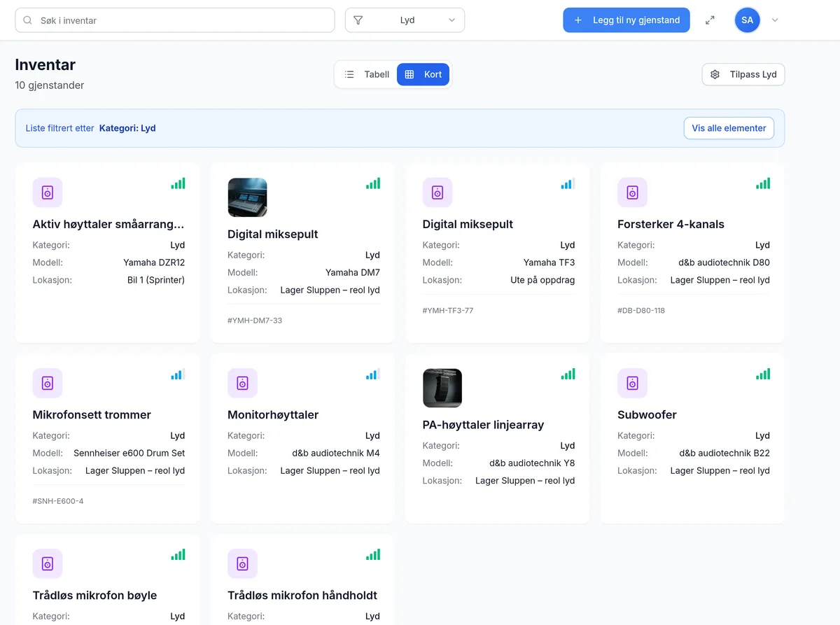The width and height of the screenshot is (840, 625).
Task: Click d&b audiotechnik Y8 model value
Action: click(532, 463)
